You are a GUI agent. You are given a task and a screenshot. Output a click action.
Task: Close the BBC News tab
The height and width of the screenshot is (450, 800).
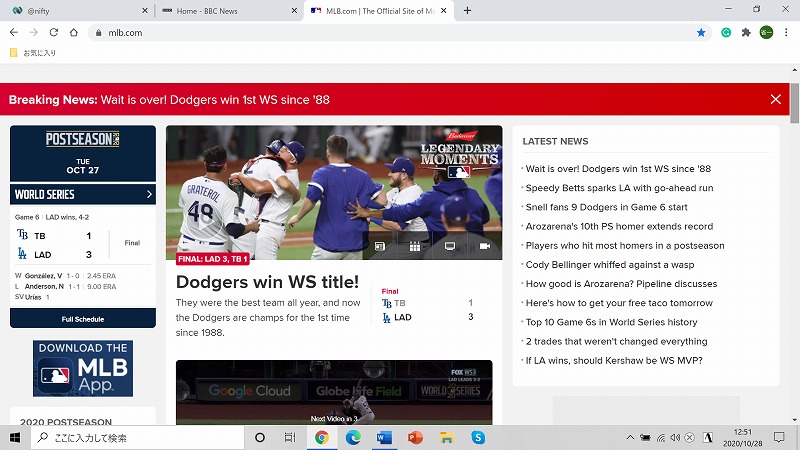click(x=294, y=10)
